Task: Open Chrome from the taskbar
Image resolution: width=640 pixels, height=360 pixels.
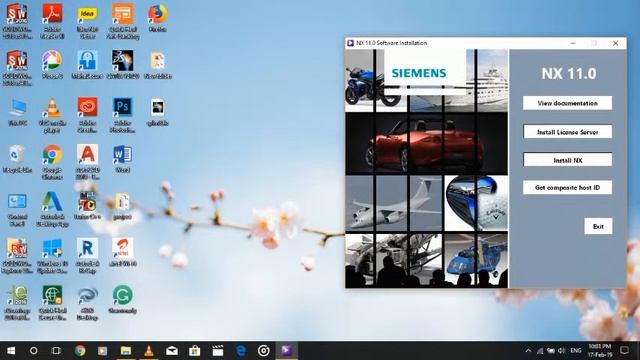Action: coord(80,351)
